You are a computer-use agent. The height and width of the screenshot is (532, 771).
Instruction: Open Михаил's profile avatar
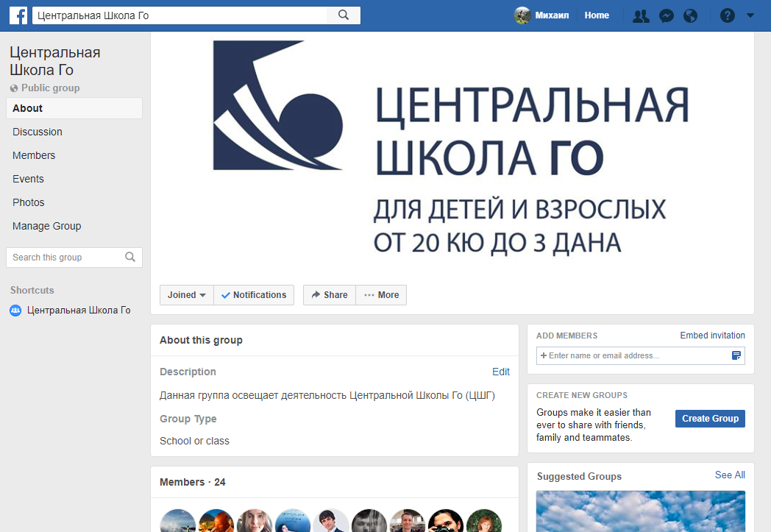pos(522,15)
